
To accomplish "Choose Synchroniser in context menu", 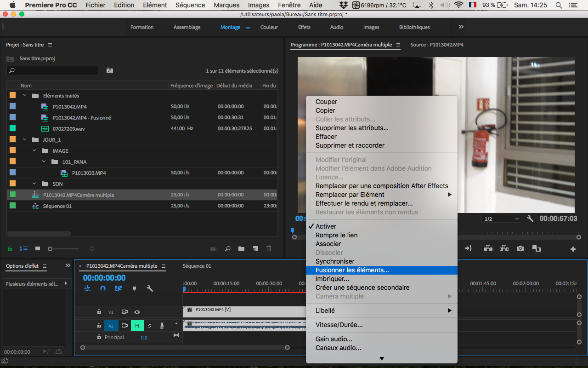I will 382,261.
